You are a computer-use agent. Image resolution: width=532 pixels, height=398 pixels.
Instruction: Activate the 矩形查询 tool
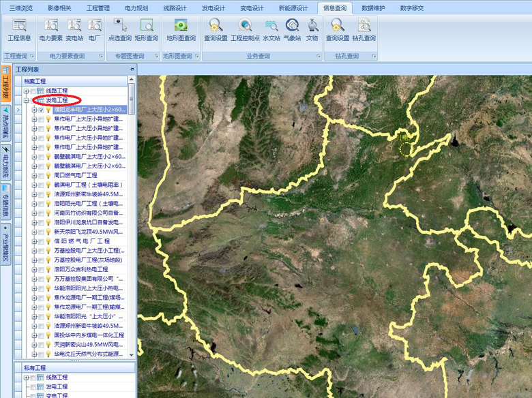146,31
